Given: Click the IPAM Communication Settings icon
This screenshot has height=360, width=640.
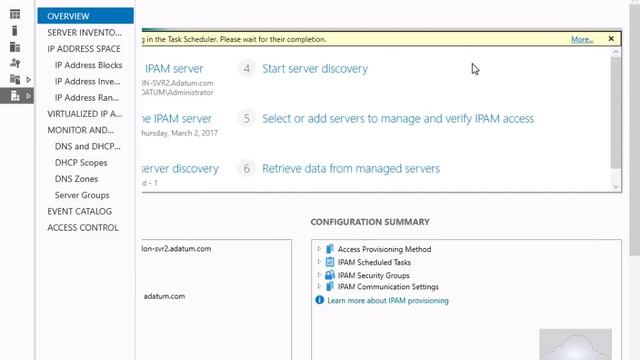Looking at the screenshot, I should pos(330,286).
